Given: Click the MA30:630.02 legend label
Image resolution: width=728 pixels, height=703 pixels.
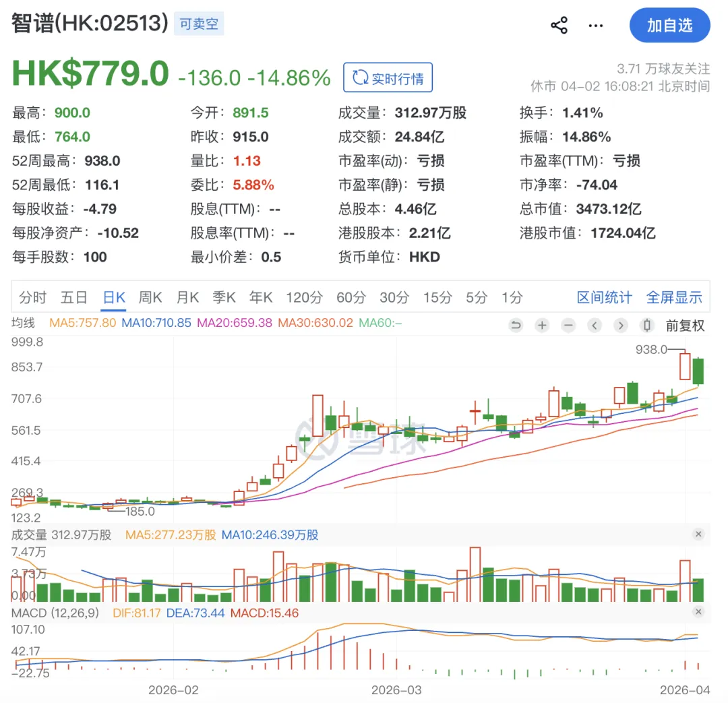Looking at the screenshot, I should pyautogui.click(x=315, y=323).
